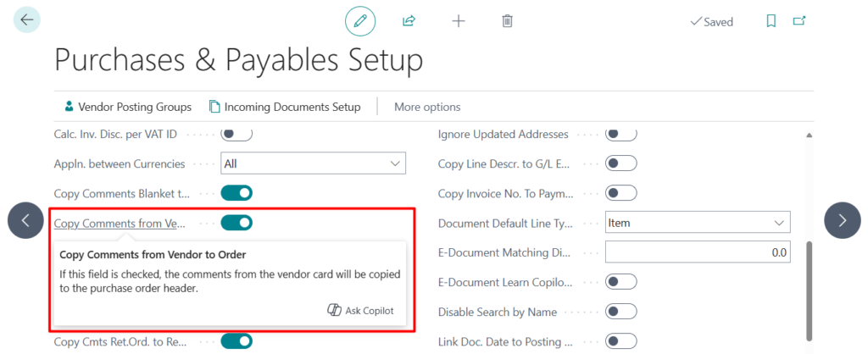Image resolution: width=868 pixels, height=354 pixels.
Task: Open Incoming Documents Setup
Action: click(285, 107)
